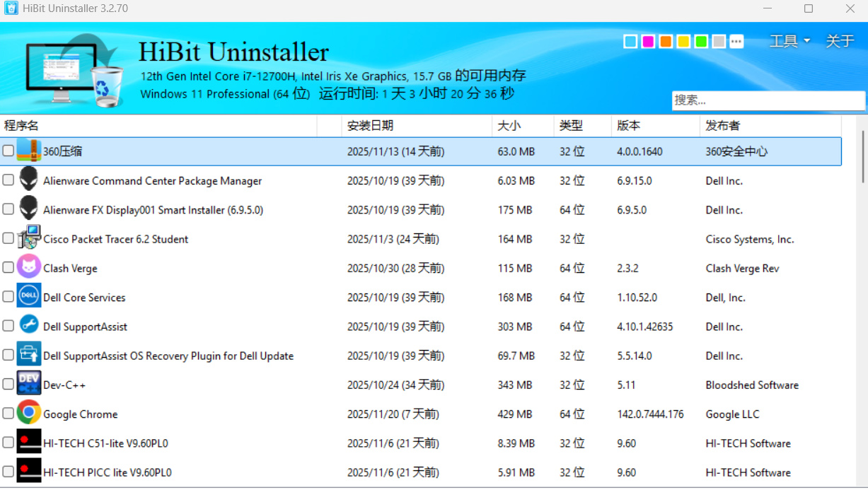
Task: Tick the Alienware FX Display001 Smart Installer checkbox
Action: click(8, 209)
